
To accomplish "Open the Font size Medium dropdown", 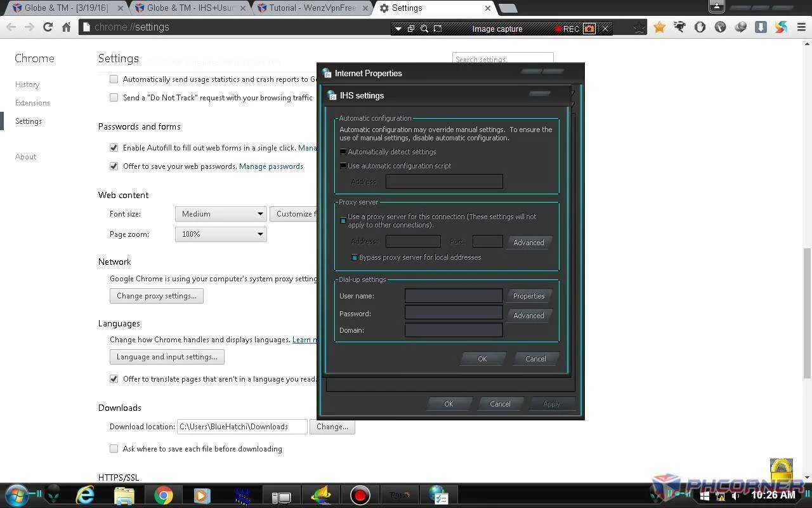I will tap(221, 214).
